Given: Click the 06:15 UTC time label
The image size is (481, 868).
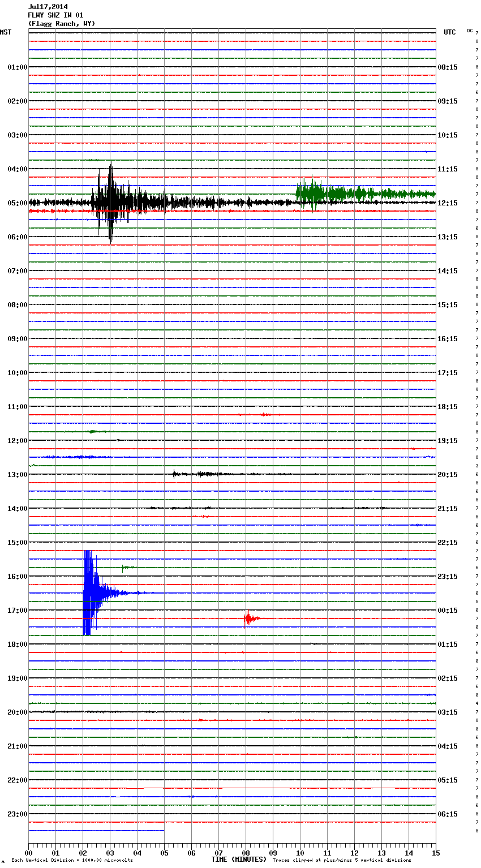Looking at the screenshot, I should (x=448, y=814).
